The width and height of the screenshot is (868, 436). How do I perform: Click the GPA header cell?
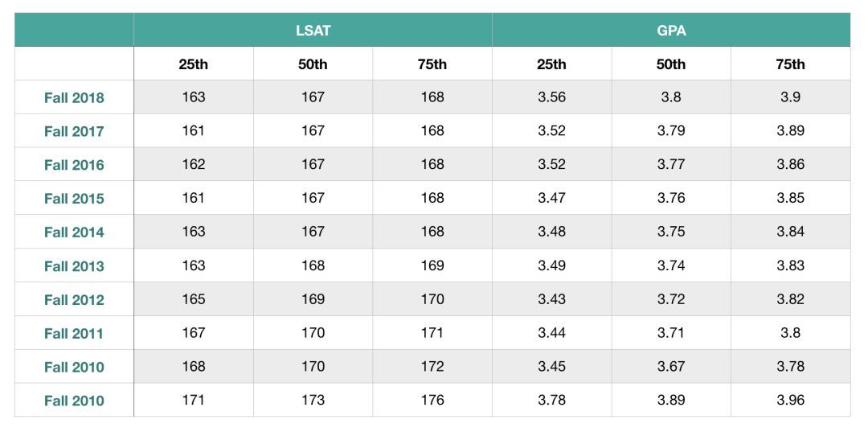pos(671,31)
